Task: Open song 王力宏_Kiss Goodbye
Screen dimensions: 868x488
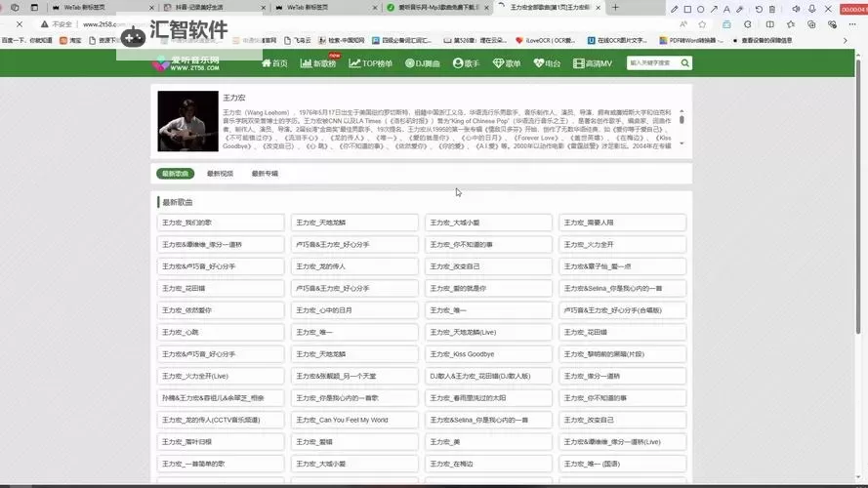Action: (489, 354)
